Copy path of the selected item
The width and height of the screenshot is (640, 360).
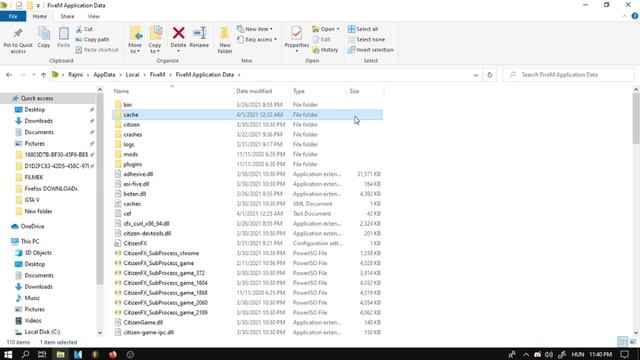(92, 40)
